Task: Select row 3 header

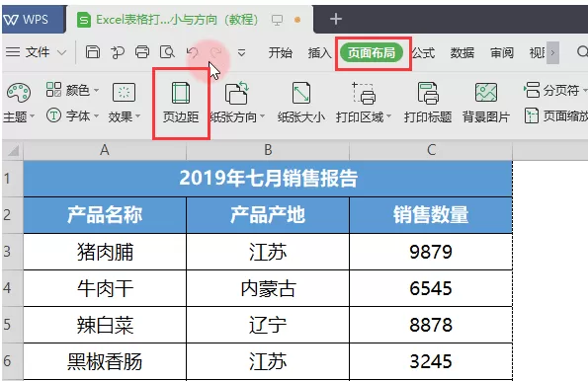Action: click(13, 252)
